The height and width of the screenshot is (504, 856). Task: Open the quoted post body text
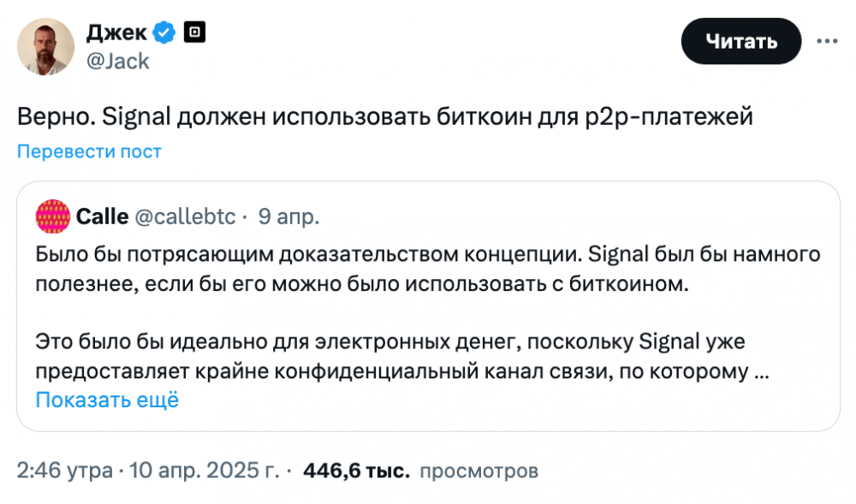pyautogui.click(x=427, y=312)
